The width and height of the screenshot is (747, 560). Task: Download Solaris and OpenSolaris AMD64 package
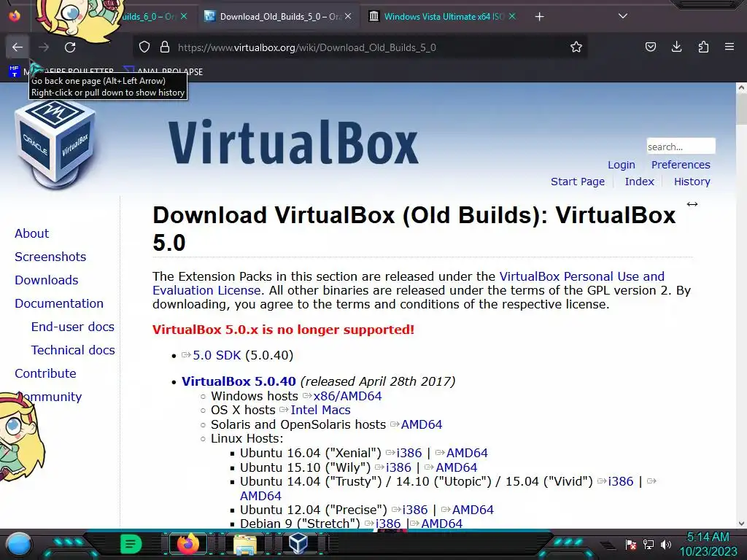[x=422, y=424]
